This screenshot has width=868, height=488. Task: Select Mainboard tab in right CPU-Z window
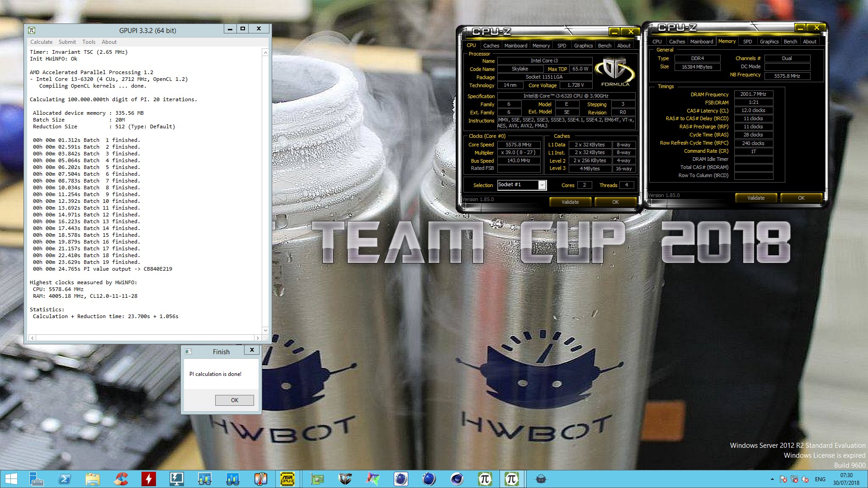702,42
